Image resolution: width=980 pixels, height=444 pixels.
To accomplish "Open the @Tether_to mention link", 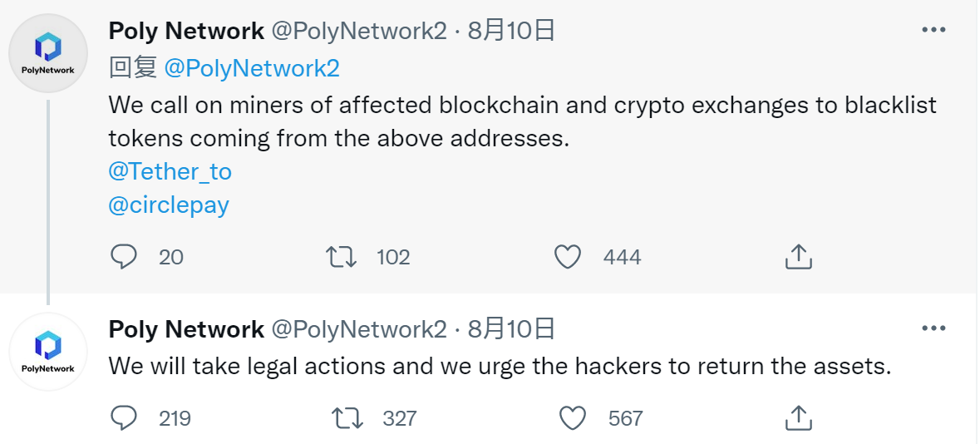I will pyautogui.click(x=170, y=171).
